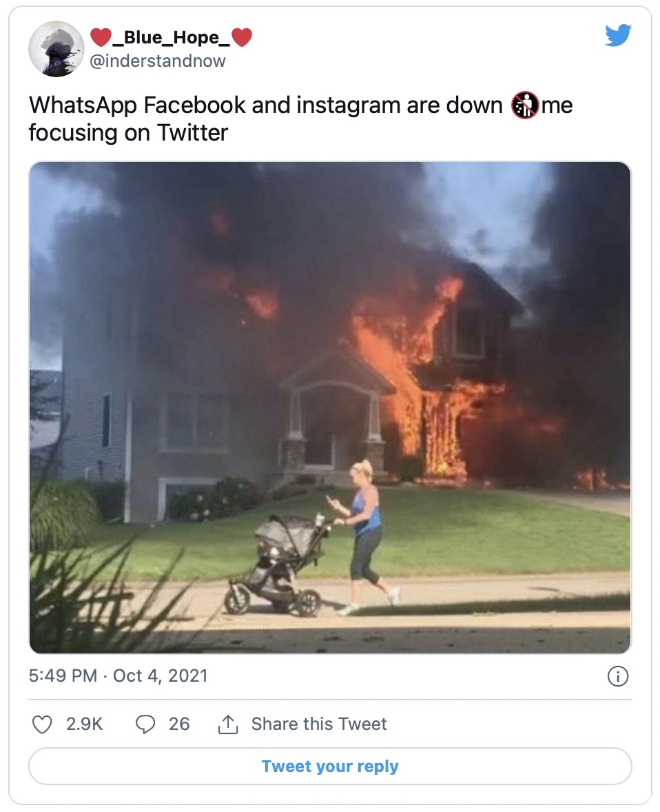Screen dimensions: 660x812
Task: Click the reply speech bubble icon
Action: tap(145, 724)
